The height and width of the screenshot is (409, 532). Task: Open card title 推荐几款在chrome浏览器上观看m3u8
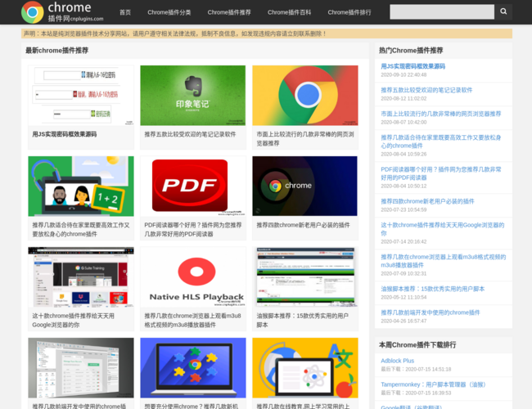192,321
